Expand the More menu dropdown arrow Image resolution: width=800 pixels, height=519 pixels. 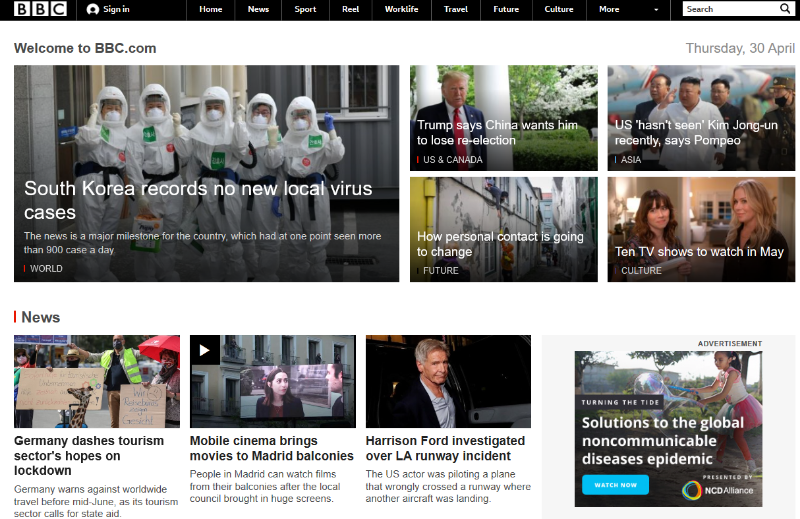(656, 10)
